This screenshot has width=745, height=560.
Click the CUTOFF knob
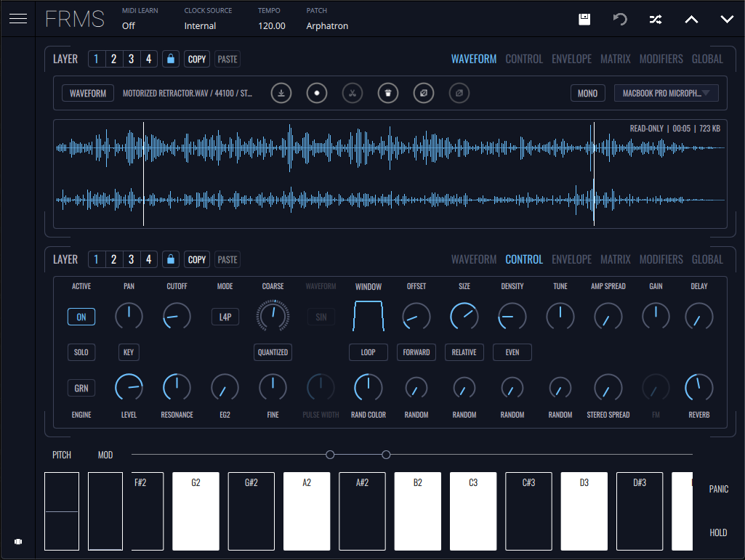(x=177, y=316)
